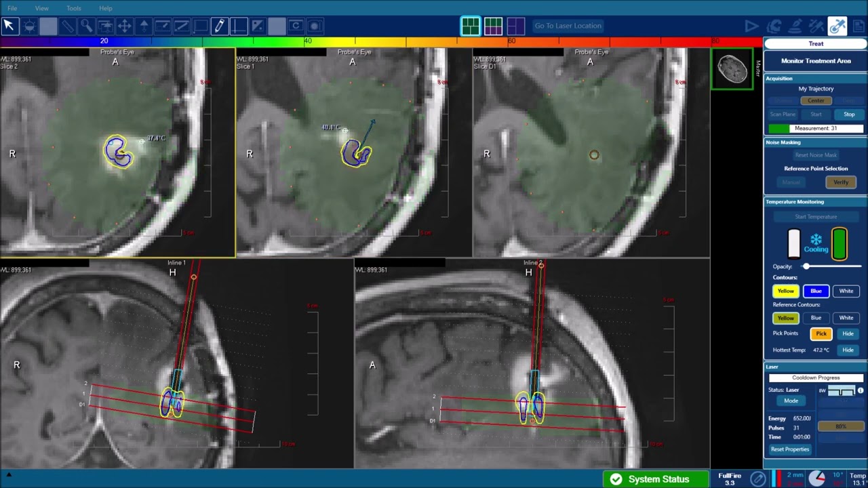Select the arrow pointer tool
The image size is (868, 488).
(x=9, y=26)
